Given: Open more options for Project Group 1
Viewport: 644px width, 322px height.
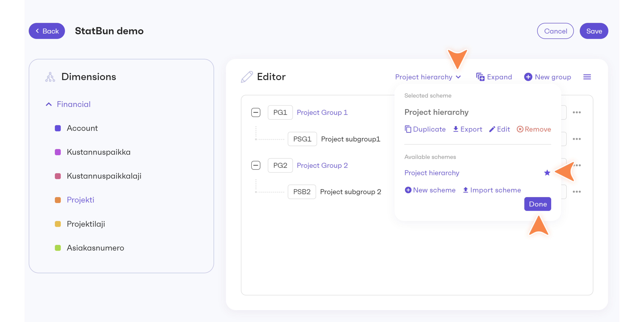Looking at the screenshot, I should (577, 112).
